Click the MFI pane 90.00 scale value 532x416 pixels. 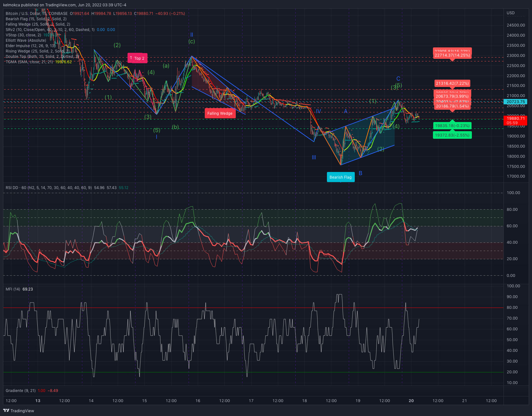coord(512,297)
